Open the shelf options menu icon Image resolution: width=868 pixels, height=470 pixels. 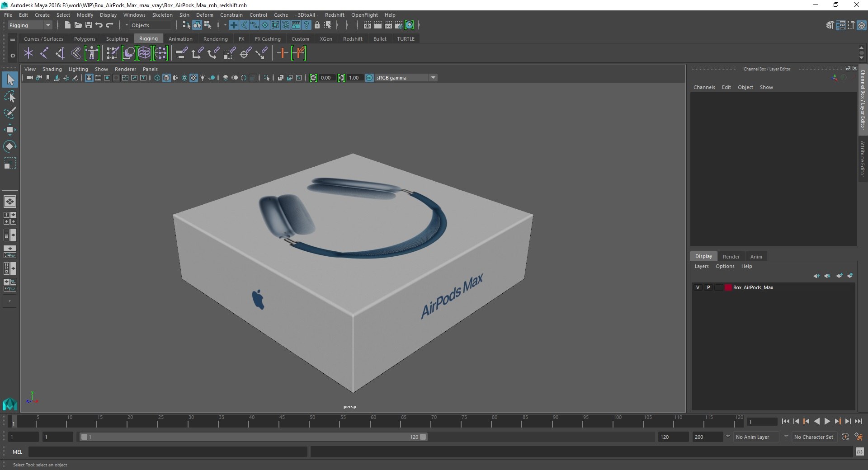(x=13, y=56)
